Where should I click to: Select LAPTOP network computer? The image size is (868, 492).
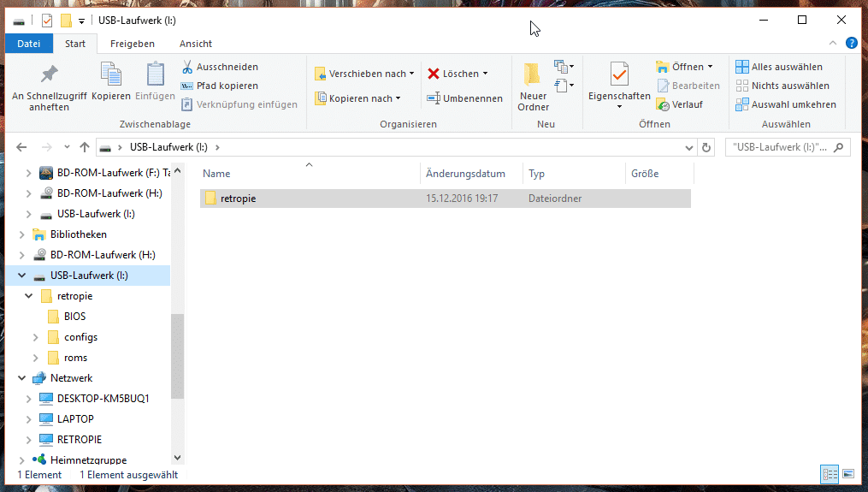[75, 419]
